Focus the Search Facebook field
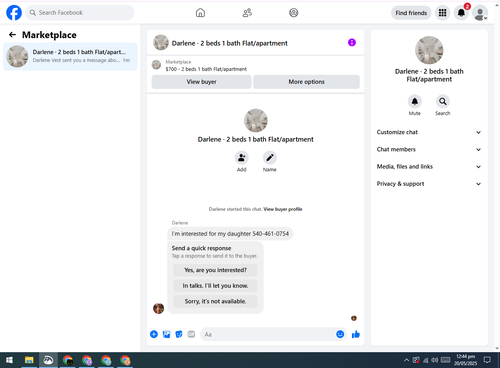Screen dimensions: 500x368 pyautogui.click(x=80, y=13)
